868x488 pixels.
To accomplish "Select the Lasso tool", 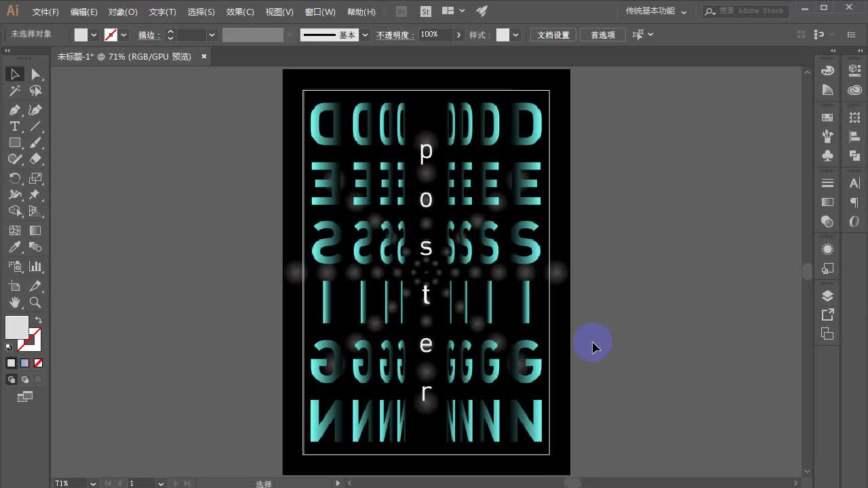I will click(x=35, y=91).
